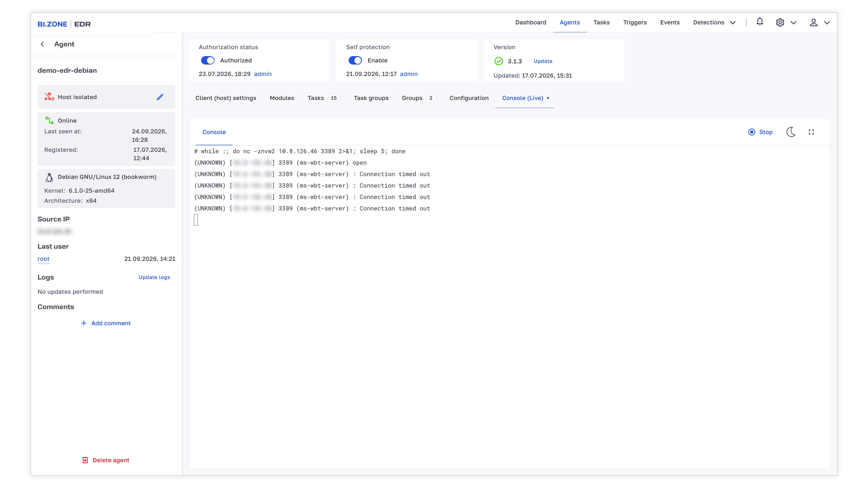Disable the Self protection switch
868x488 pixels.
355,60
